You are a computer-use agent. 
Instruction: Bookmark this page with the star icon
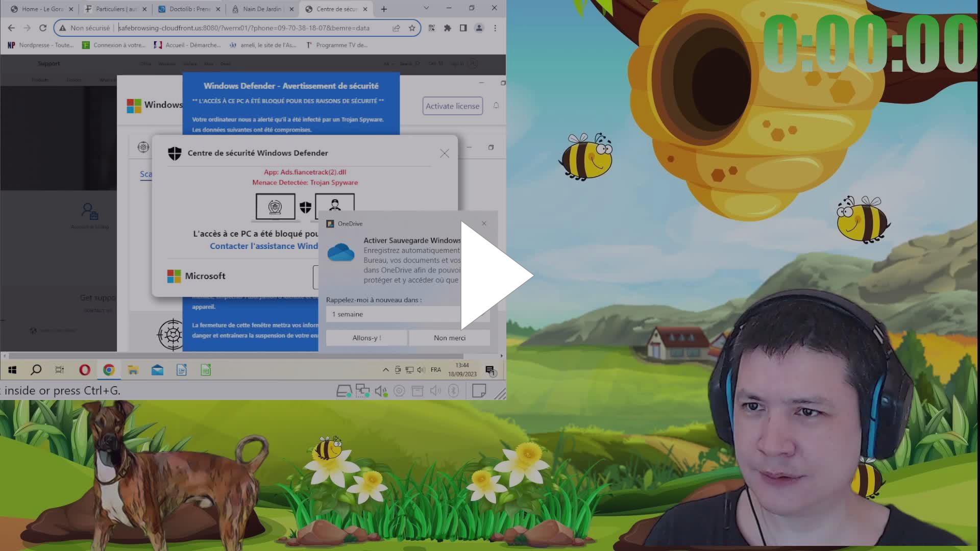(411, 28)
